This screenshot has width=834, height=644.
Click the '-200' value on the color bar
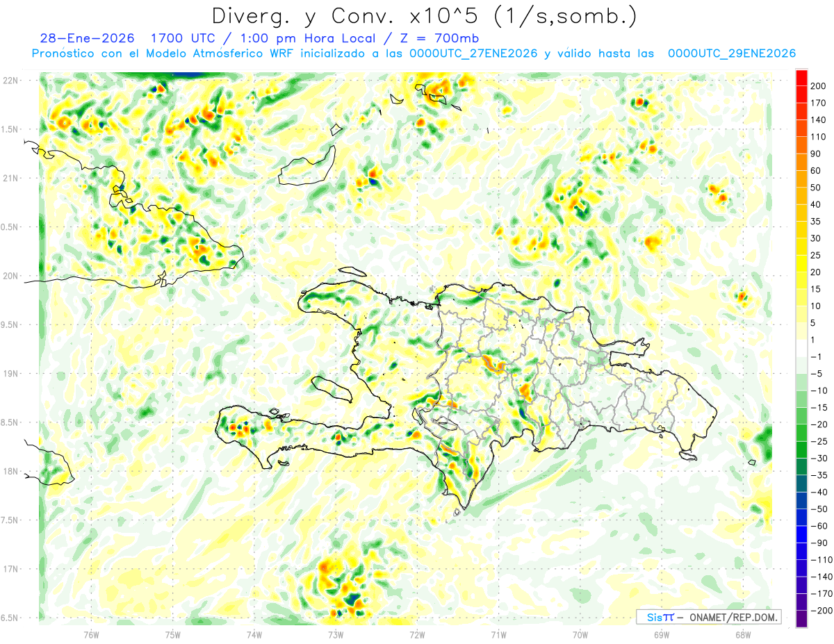tap(820, 611)
